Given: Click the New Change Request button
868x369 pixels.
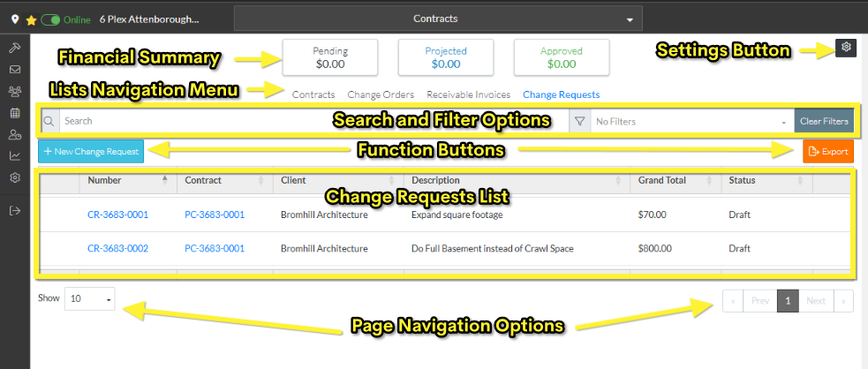Looking at the screenshot, I should coord(91,151).
